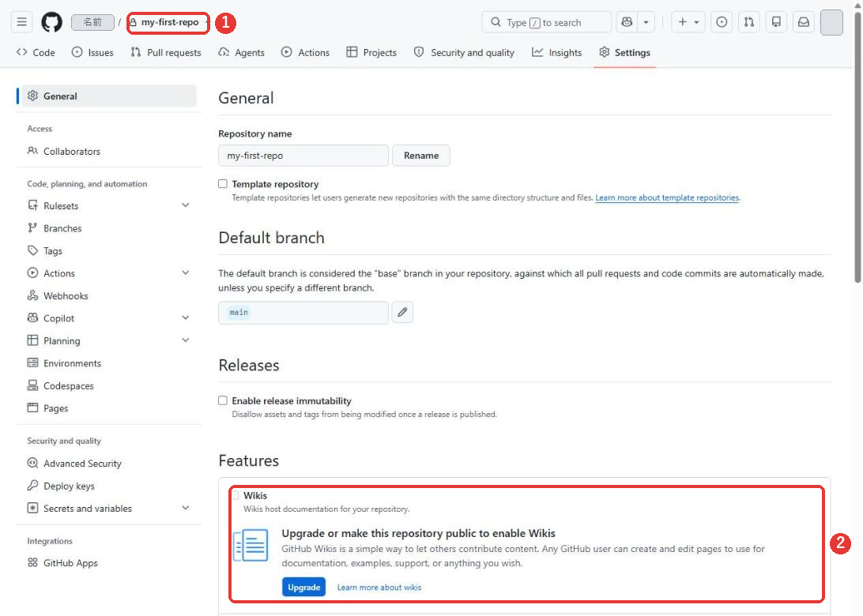Image resolution: width=863 pixels, height=616 pixels.
Task: Click my-first-repo breadcrumb link
Action: [x=169, y=22]
